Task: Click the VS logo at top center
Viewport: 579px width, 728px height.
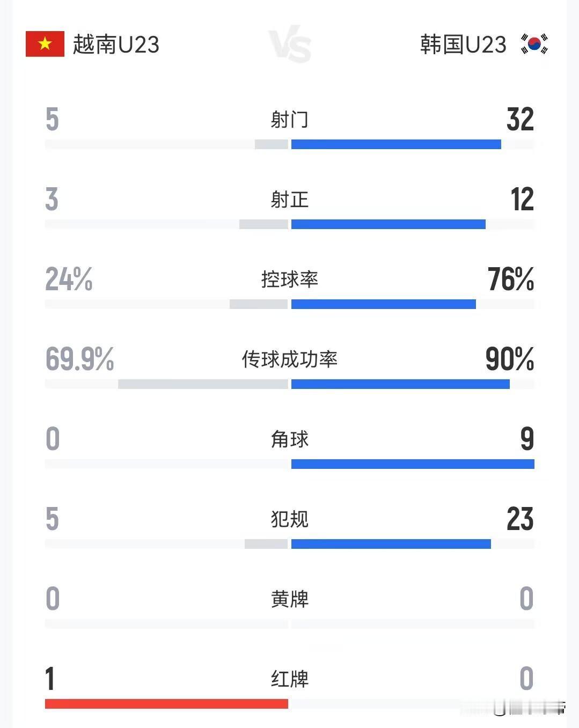Action: click(x=290, y=46)
